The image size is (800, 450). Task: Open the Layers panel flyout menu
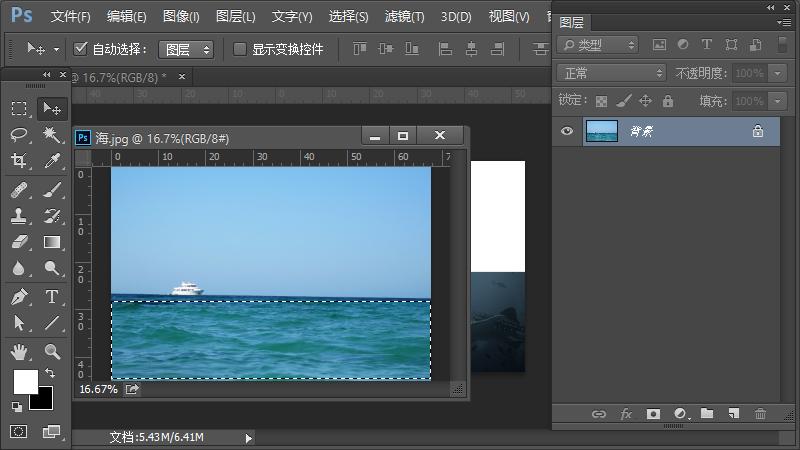coord(783,22)
